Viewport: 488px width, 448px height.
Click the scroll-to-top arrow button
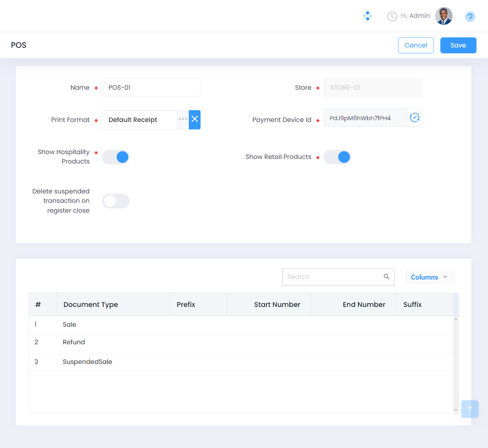pyautogui.click(x=470, y=409)
